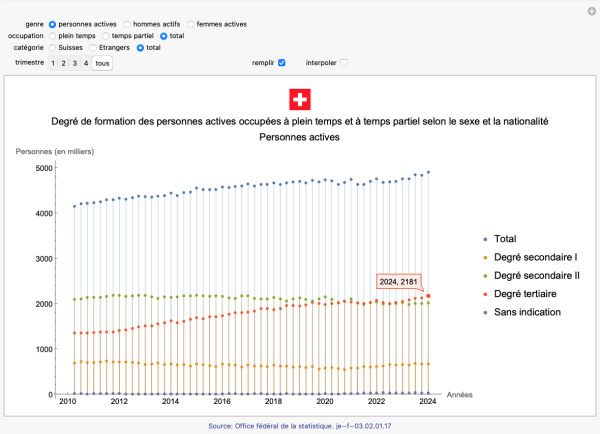Click the orange Degré secondaire I legend marker
The height and width of the screenshot is (434, 600).
click(485, 258)
